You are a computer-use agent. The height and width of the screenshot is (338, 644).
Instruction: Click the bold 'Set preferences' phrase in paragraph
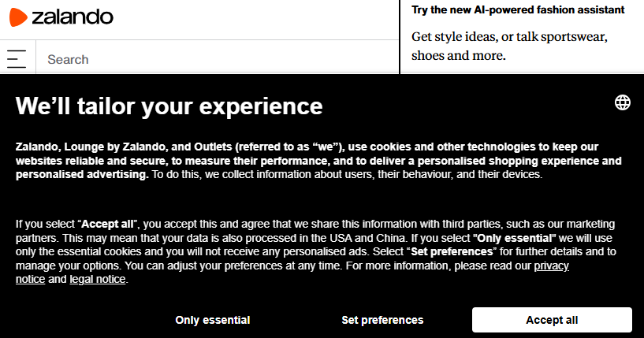(452, 251)
